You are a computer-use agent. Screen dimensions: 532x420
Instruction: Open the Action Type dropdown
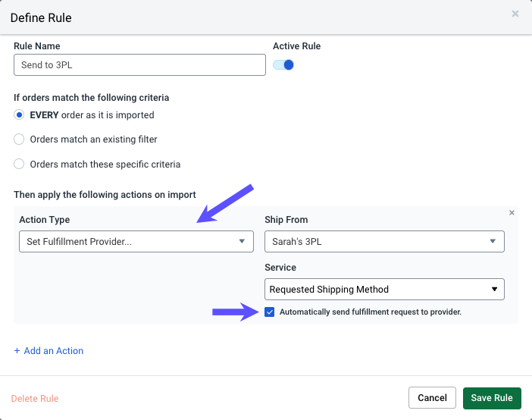pos(136,242)
